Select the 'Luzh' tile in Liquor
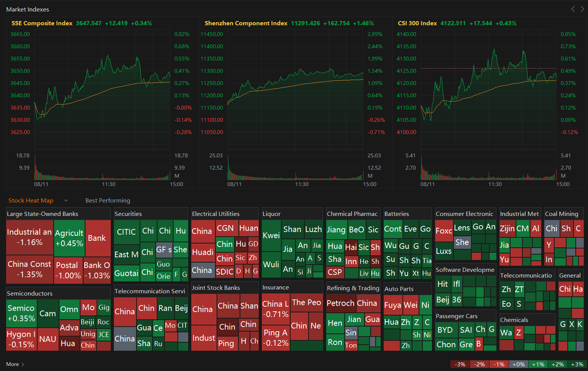588x371 pixels. [314, 229]
